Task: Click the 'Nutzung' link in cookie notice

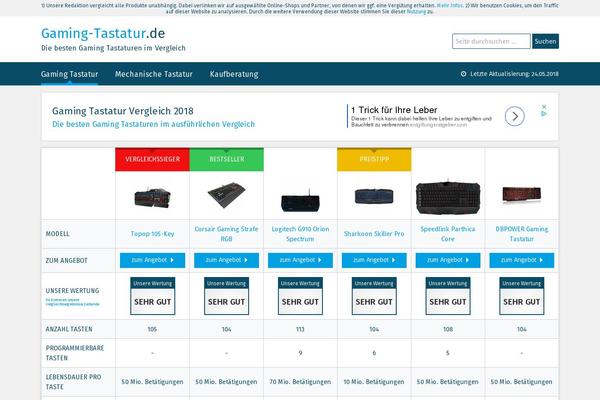Action: point(416,11)
